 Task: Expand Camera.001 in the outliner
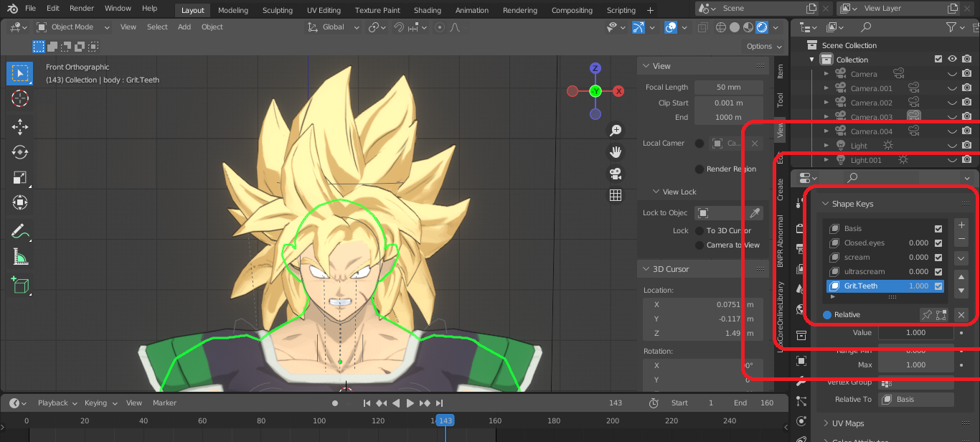[826, 88]
